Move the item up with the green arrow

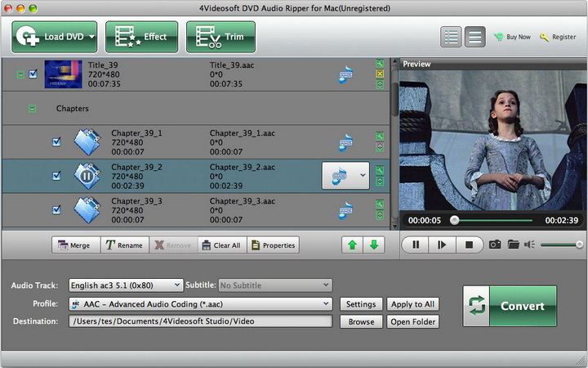pyautogui.click(x=352, y=245)
